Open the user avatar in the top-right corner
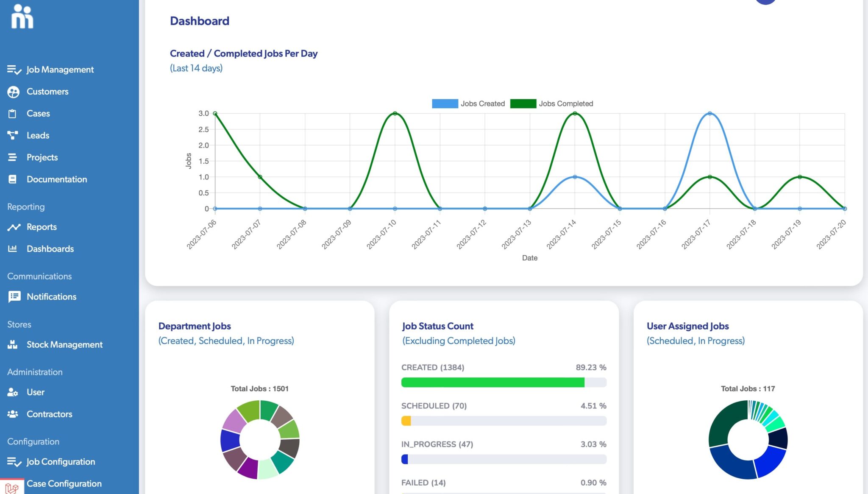Screen dimensions: 868x494 coord(765,2)
